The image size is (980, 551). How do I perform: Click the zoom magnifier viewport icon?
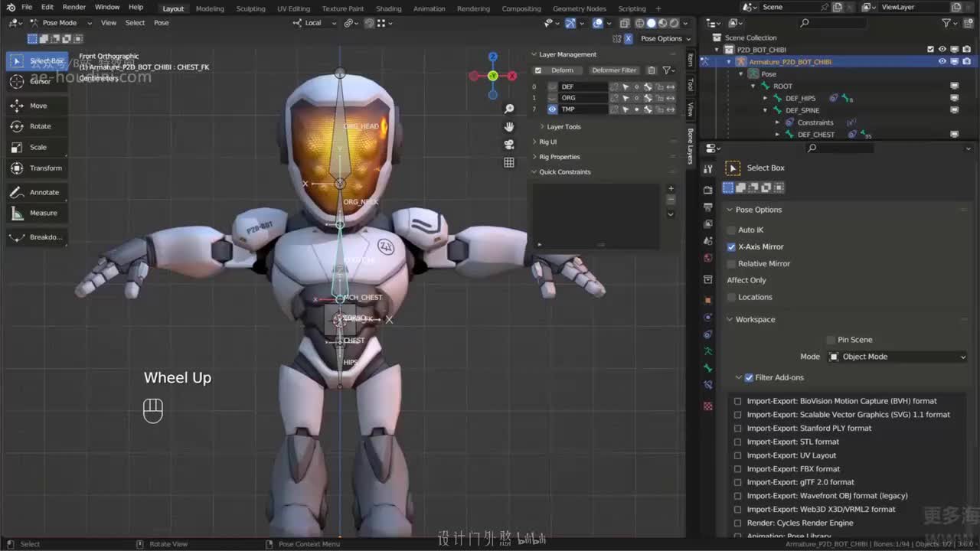coord(509,109)
